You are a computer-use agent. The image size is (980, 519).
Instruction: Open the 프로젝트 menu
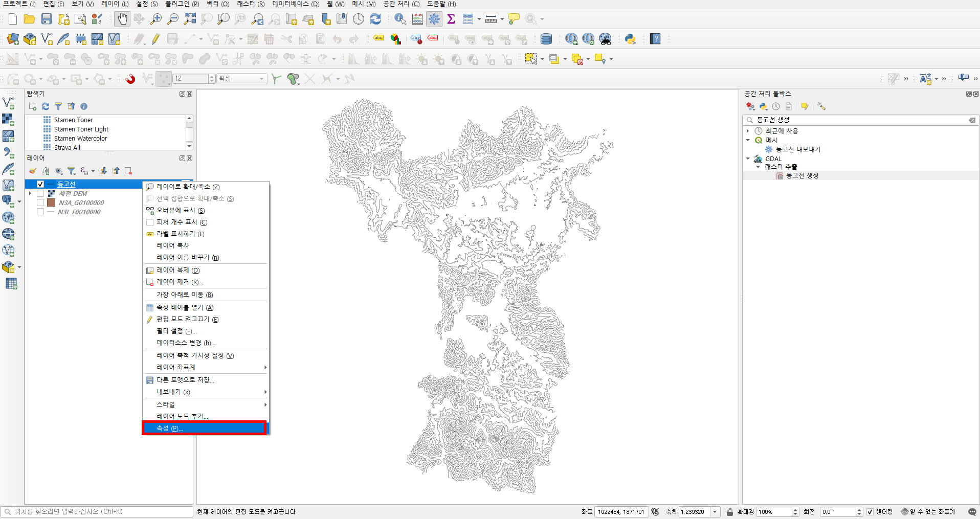[x=19, y=4]
